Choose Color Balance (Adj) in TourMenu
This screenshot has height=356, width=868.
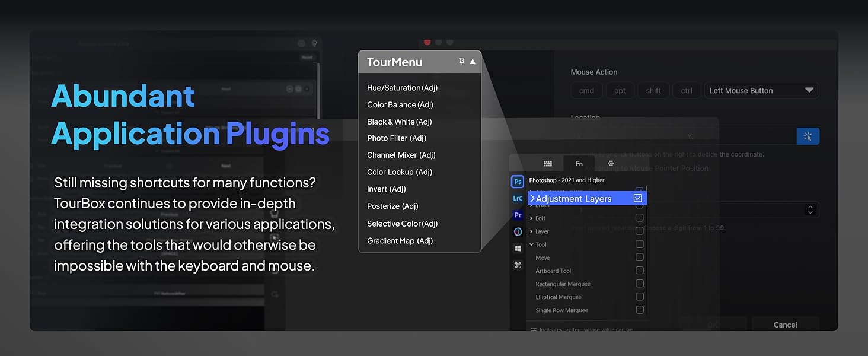click(x=400, y=105)
